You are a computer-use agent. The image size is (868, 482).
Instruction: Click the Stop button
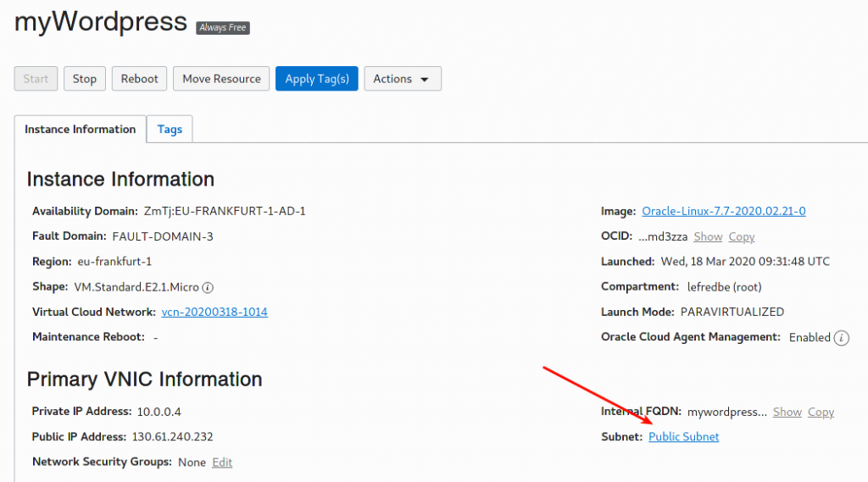85,79
